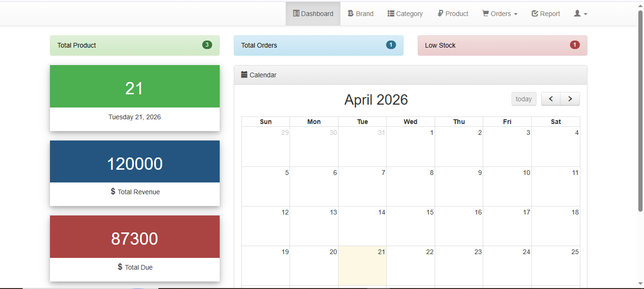Click the Brand bitcoin-style icon

[350, 14]
